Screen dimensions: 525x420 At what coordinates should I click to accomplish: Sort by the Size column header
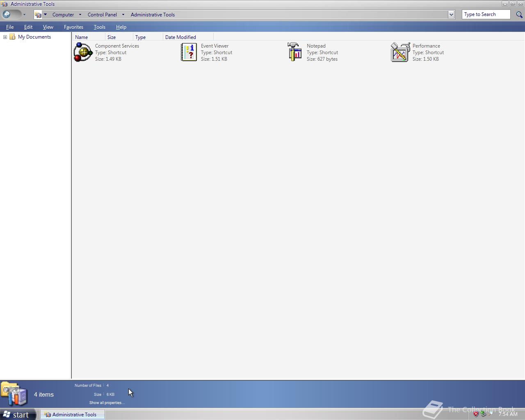pos(119,37)
